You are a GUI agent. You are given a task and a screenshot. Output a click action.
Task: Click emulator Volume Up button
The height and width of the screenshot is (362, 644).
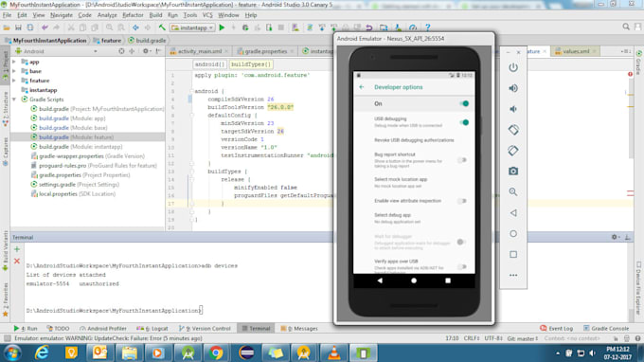[x=513, y=88]
